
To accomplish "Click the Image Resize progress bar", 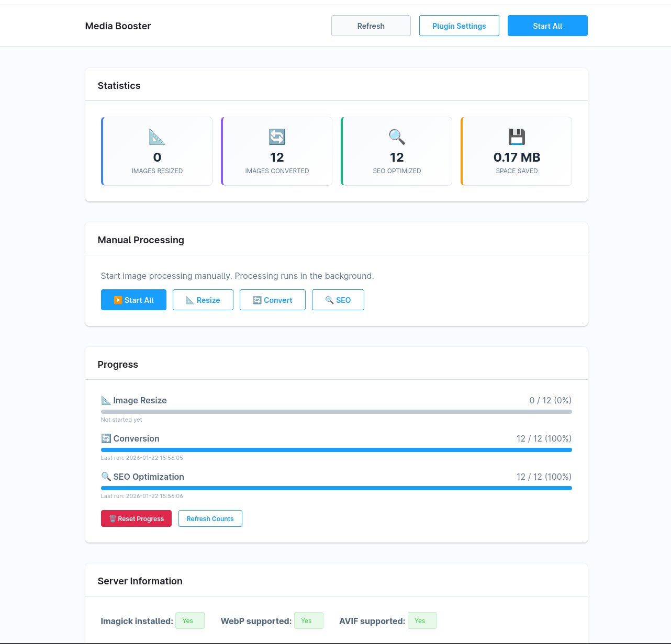I will pos(336,412).
